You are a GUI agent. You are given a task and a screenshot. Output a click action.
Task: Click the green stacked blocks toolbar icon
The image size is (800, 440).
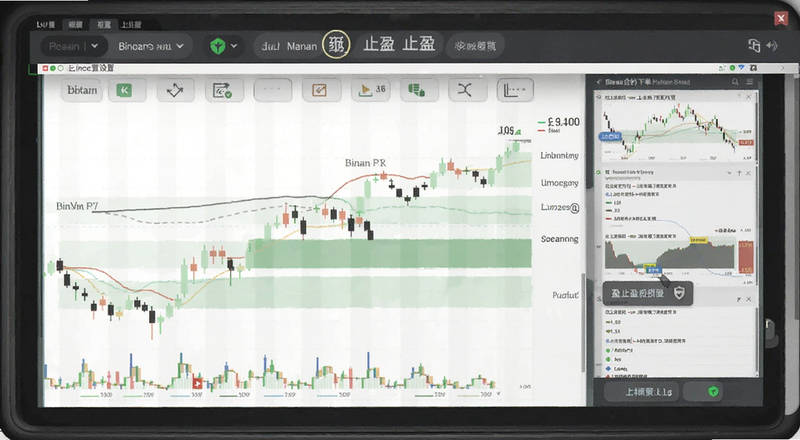(x=419, y=90)
